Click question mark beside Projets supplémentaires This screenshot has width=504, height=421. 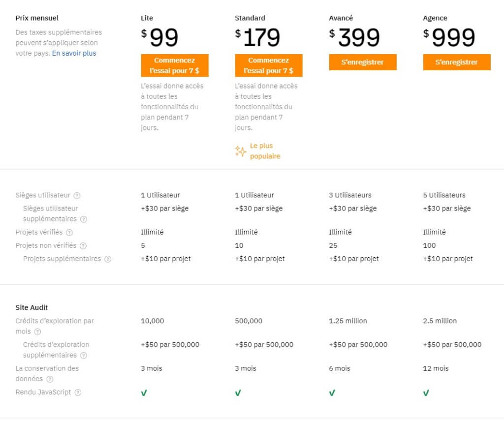click(x=108, y=259)
